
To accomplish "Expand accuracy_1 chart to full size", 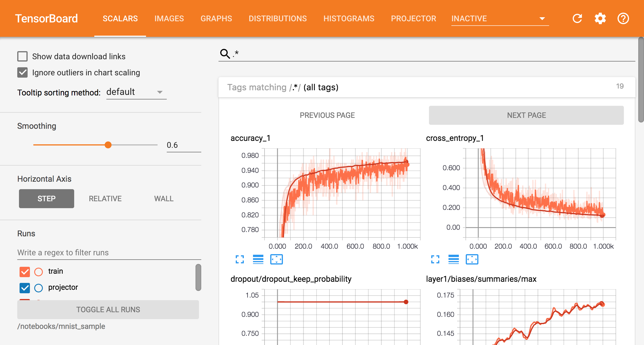I will coord(240,259).
